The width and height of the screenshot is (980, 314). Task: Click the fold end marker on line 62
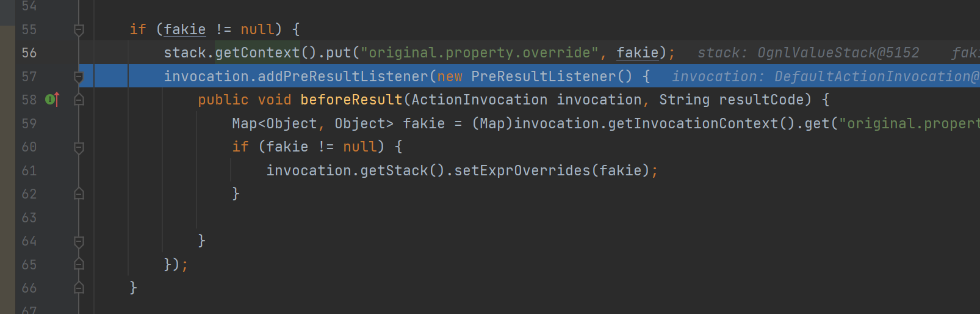[x=79, y=194]
